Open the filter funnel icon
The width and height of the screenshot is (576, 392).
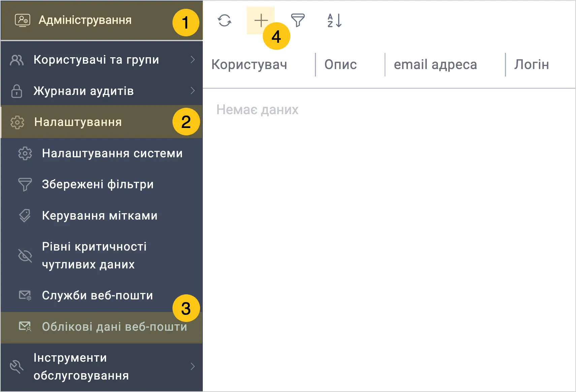[x=298, y=21]
